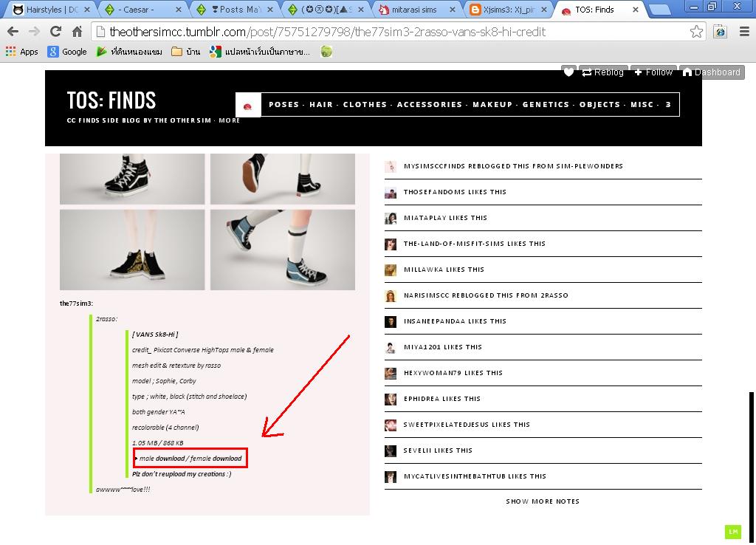Click the browser back arrow
Image resolution: width=756 pixels, height=545 pixels.
[x=13, y=32]
